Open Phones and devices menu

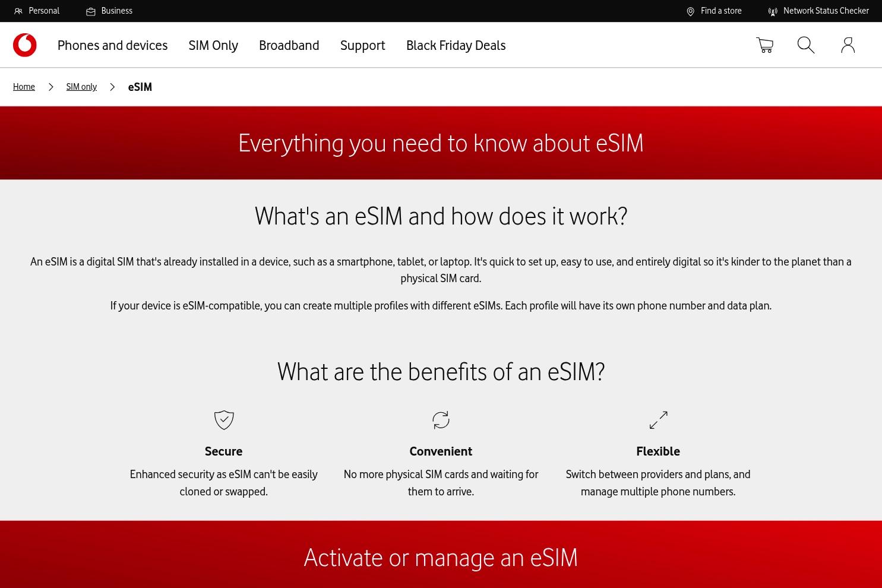coord(113,46)
